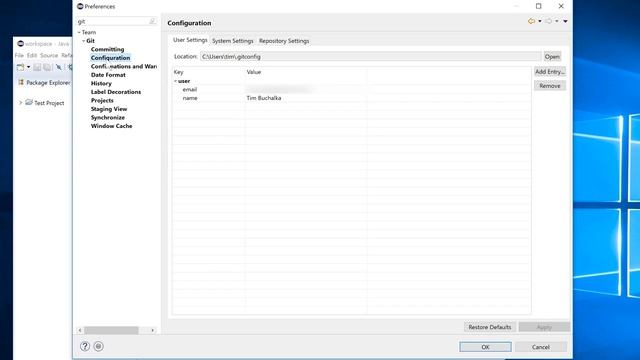Image resolution: width=640 pixels, height=360 pixels.
Task: Select Confirmations and Warnings tree item
Action: [x=124, y=67]
